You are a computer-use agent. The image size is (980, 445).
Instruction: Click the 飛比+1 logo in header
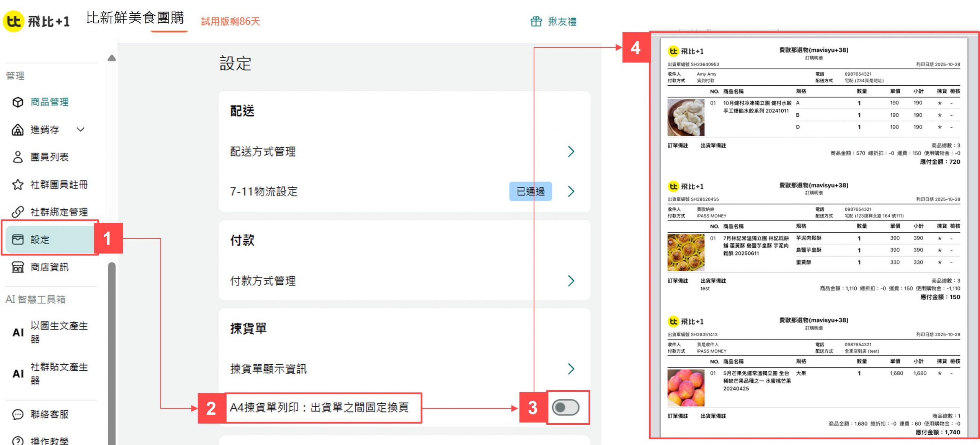point(37,21)
